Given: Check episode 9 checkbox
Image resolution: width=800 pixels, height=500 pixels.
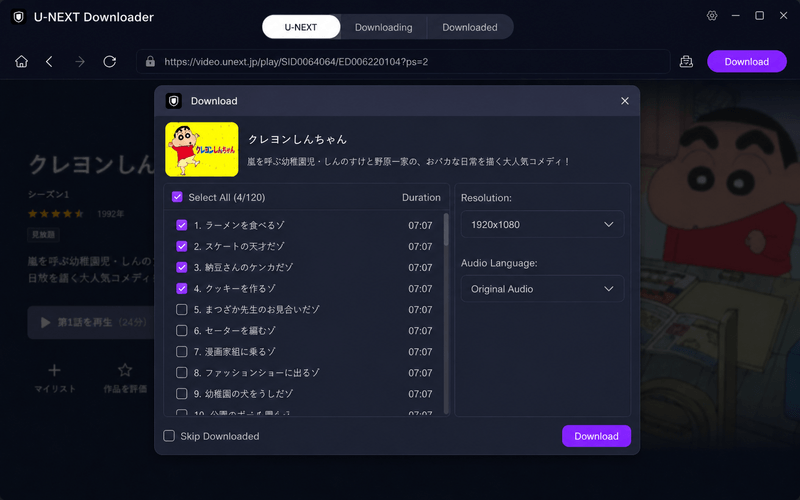Looking at the screenshot, I should tap(182, 393).
